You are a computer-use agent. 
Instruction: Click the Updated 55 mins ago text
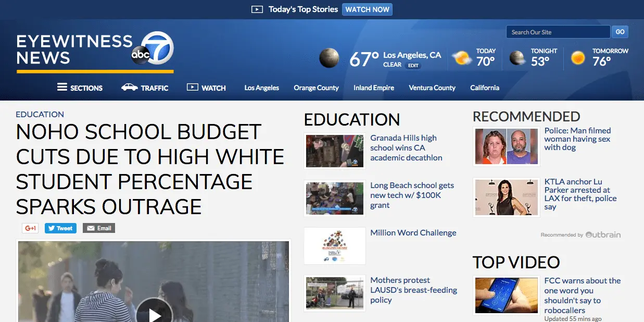(573, 318)
